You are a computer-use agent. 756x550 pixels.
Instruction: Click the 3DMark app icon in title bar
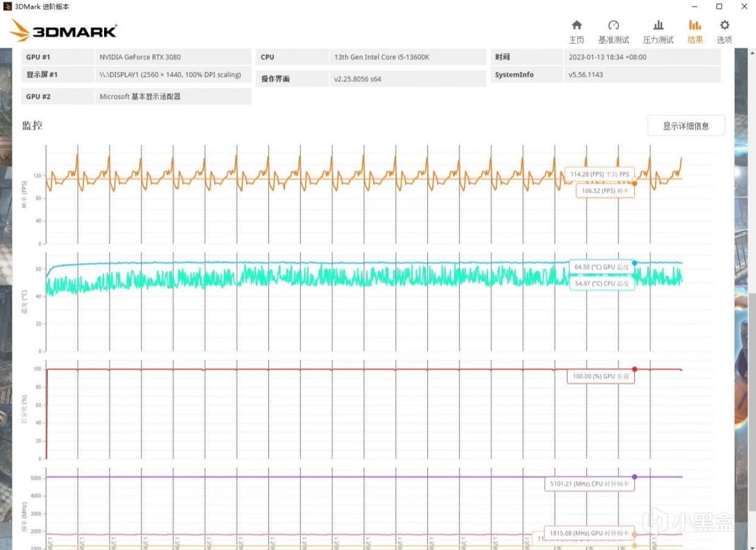(7, 6)
